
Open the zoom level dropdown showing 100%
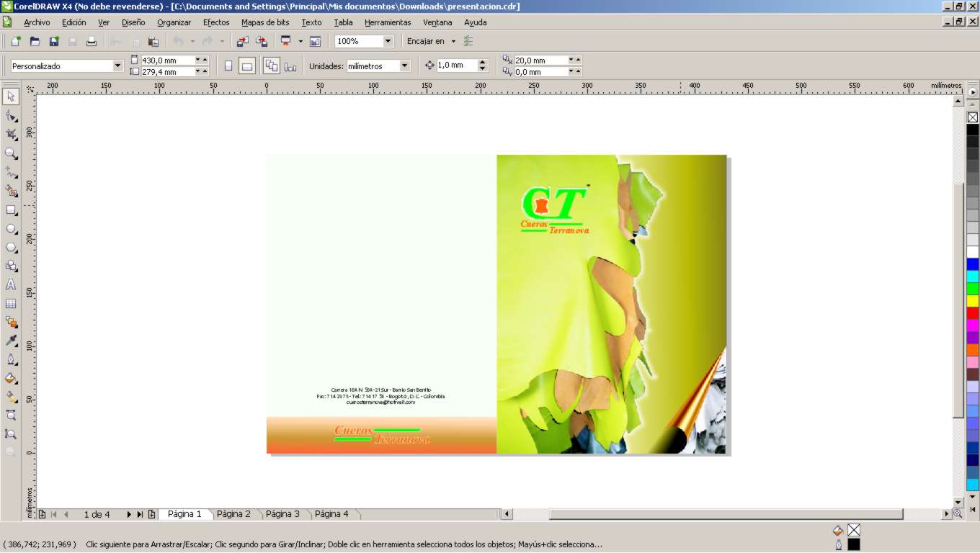pyautogui.click(x=388, y=42)
